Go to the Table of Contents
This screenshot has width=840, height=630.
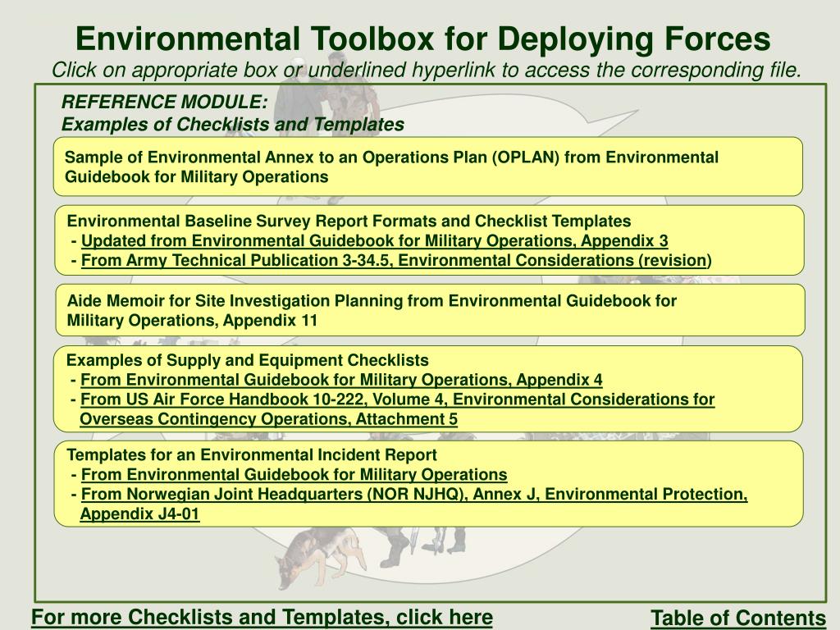738,619
